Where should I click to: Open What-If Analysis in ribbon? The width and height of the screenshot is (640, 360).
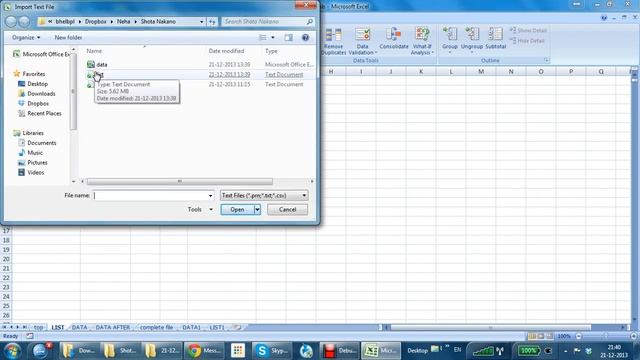tap(422, 41)
